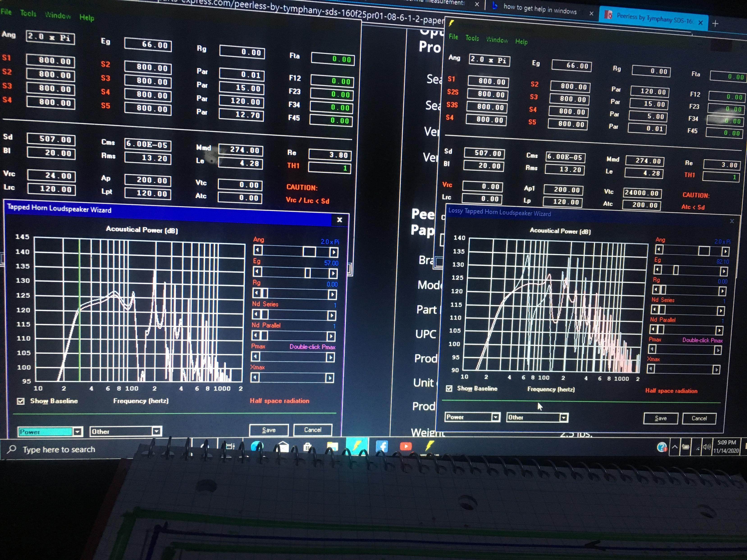Open Help menu in left Hornresp window
The width and height of the screenshot is (747, 560).
point(87,17)
